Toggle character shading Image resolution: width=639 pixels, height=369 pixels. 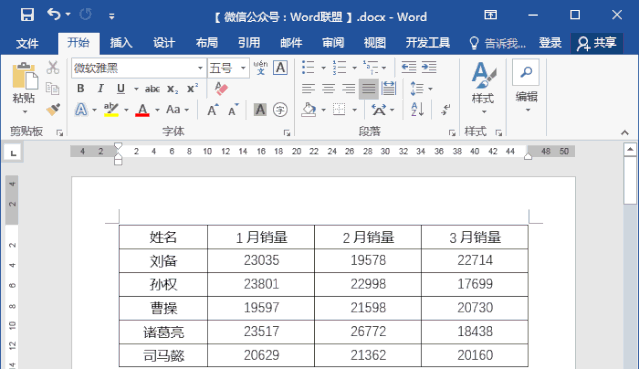pyautogui.click(x=260, y=110)
